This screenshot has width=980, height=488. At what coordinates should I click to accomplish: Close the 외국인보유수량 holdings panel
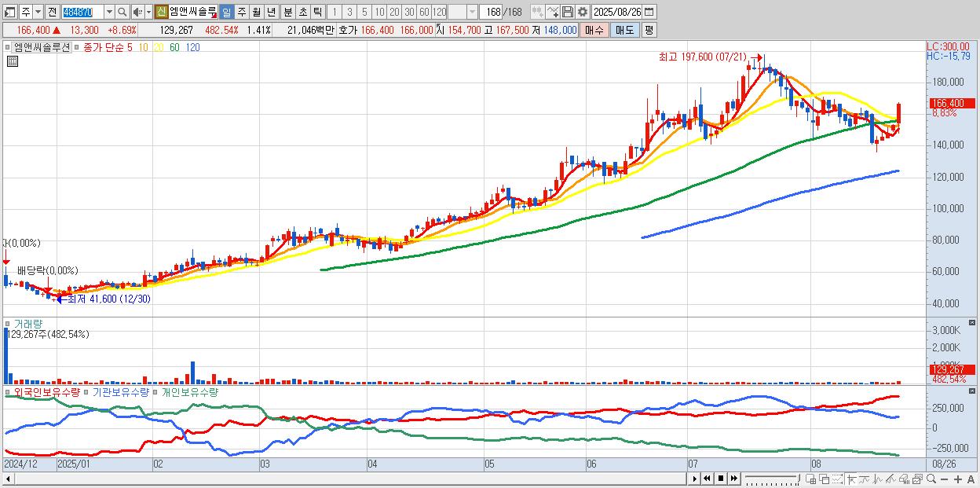pos(972,391)
